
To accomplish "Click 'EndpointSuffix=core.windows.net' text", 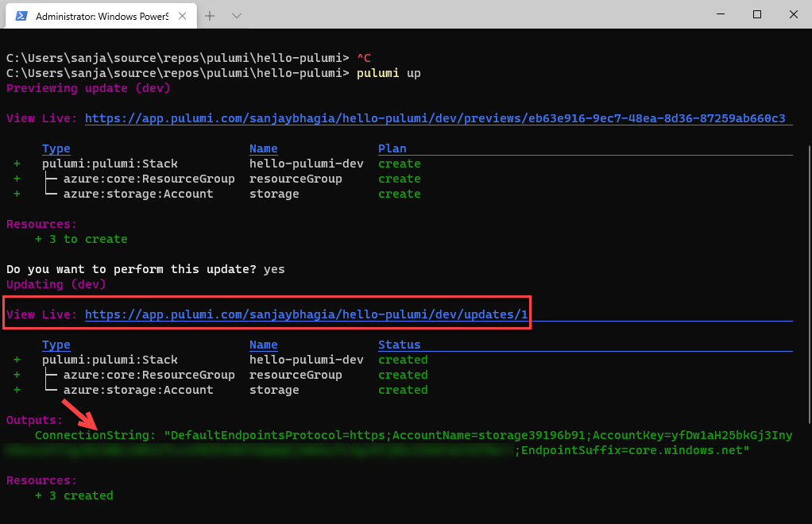I will click(632, 450).
